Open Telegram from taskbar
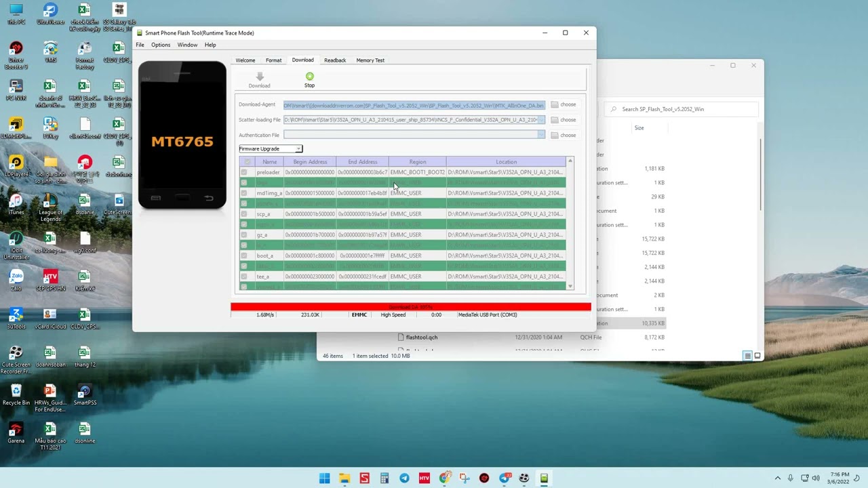The width and height of the screenshot is (868, 488). 404,478
